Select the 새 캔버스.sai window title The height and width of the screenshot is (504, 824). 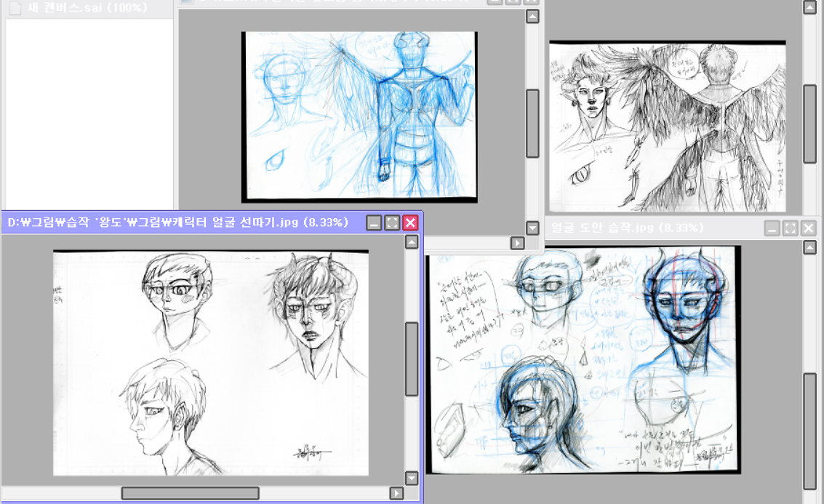coord(87,8)
